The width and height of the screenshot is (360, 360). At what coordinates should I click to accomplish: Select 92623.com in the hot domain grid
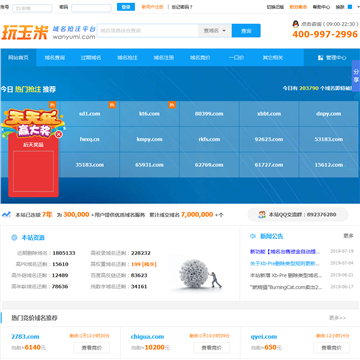[269, 139]
